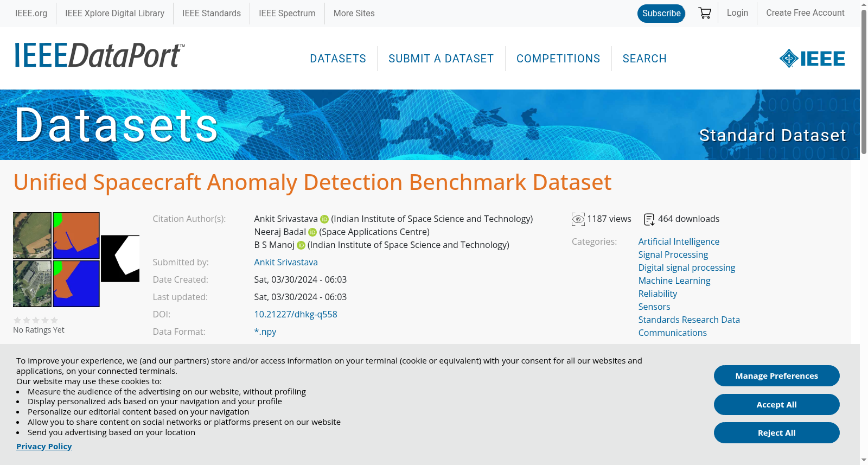Expand the More Sites menu
Image resolution: width=868 pixels, height=465 pixels.
[x=354, y=13]
